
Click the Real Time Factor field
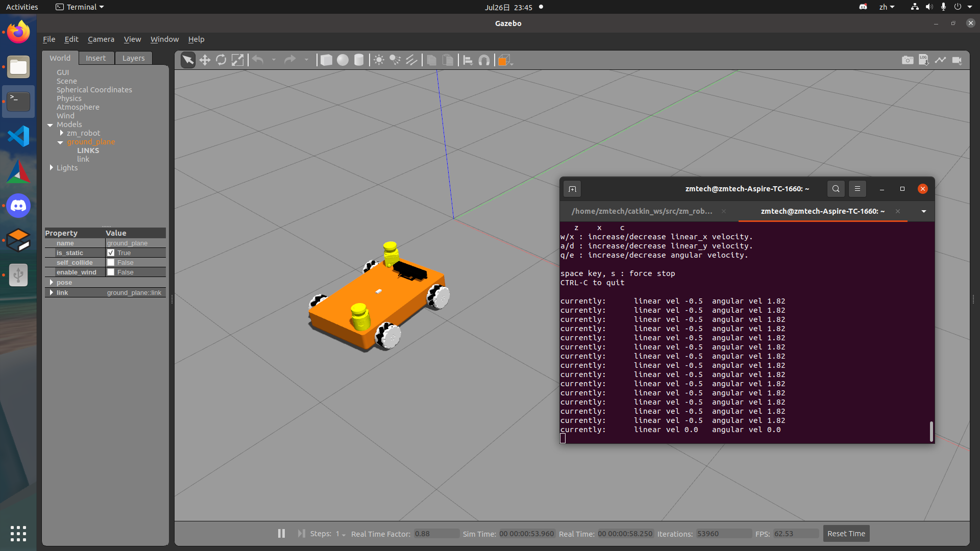click(x=436, y=534)
